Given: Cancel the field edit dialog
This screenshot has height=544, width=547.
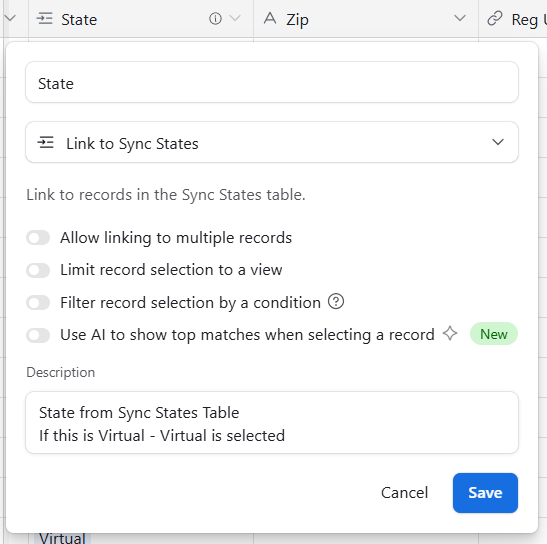Looking at the screenshot, I should click(x=404, y=493).
